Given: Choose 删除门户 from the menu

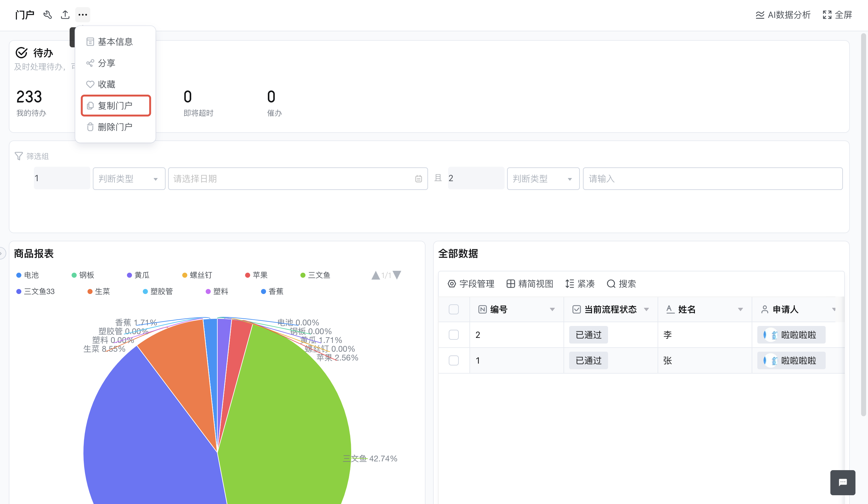Looking at the screenshot, I should pos(115,127).
